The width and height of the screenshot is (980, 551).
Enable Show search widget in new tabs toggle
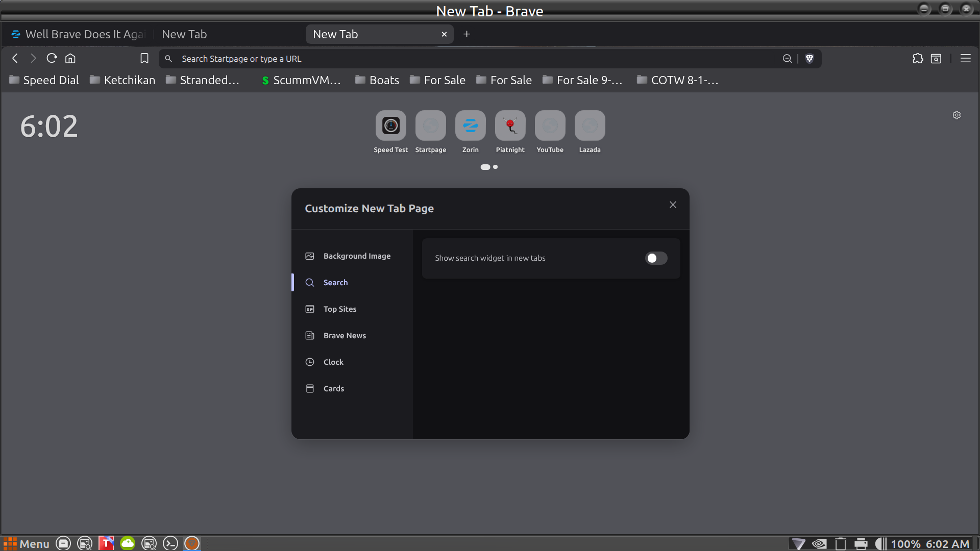click(656, 258)
